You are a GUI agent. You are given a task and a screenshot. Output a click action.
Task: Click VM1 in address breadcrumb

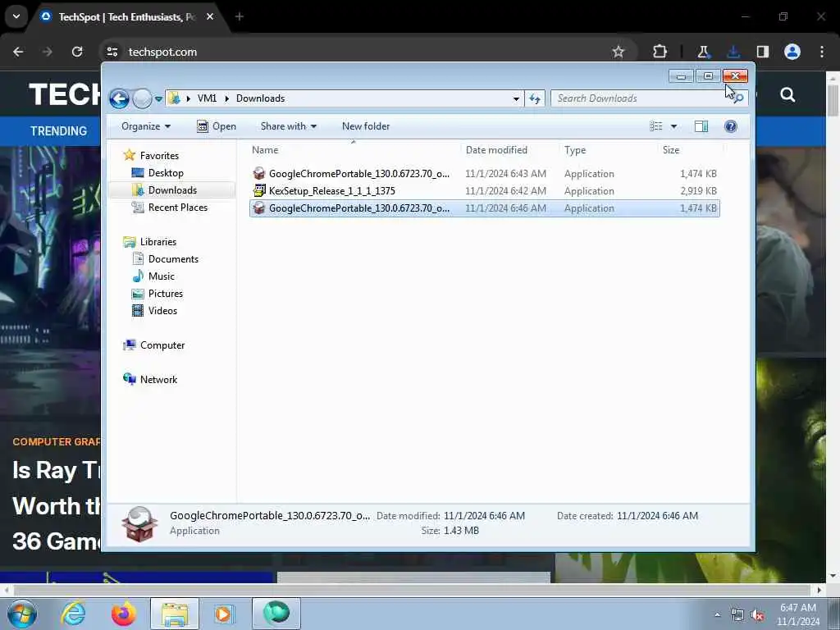tap(207, 98)
